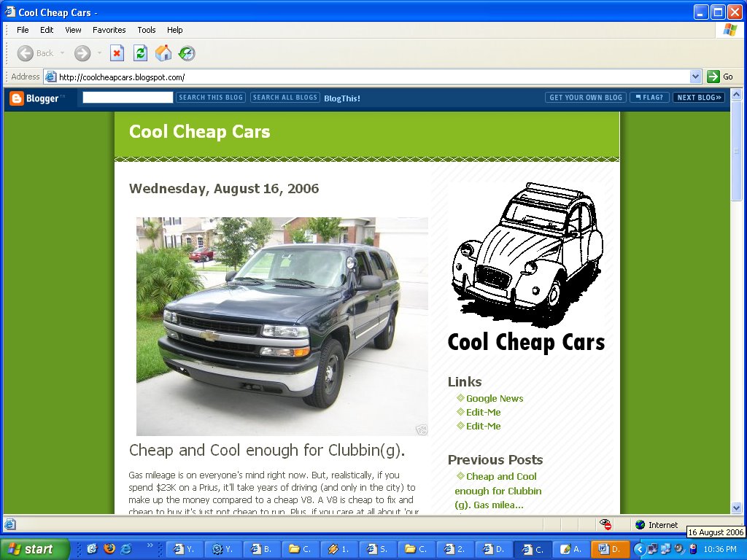The image size is (747, 560).
Task: Open the Help menu
Action: coord(174,30)
